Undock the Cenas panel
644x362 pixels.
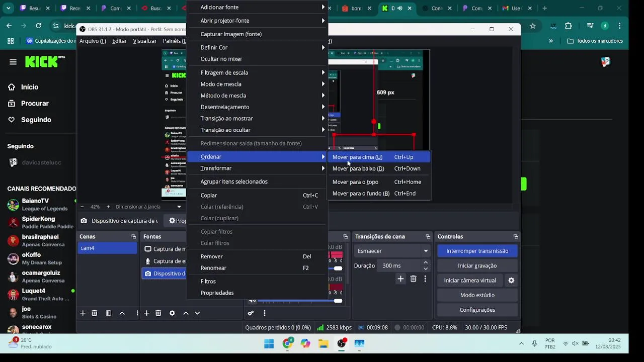tap(133, 237)
